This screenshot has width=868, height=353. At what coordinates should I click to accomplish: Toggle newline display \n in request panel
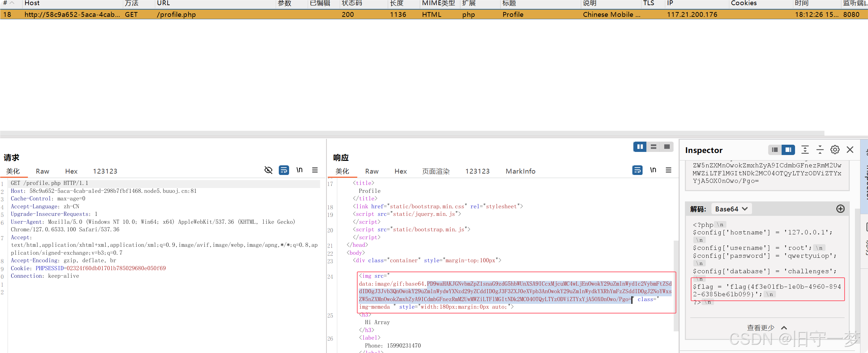coord(299,170)
